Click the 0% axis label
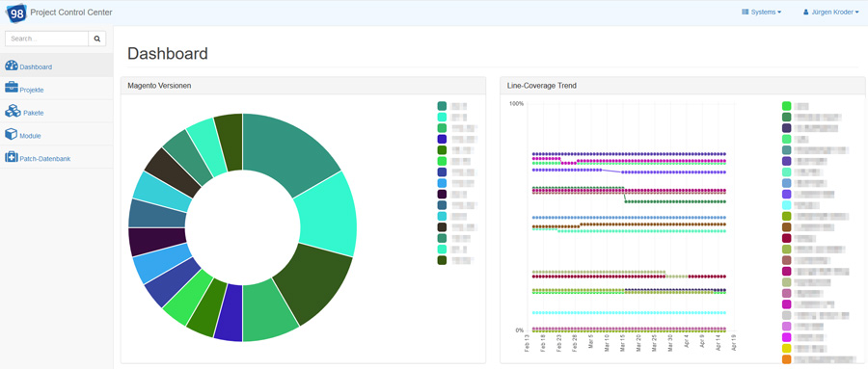 click(x=519, y=330)
